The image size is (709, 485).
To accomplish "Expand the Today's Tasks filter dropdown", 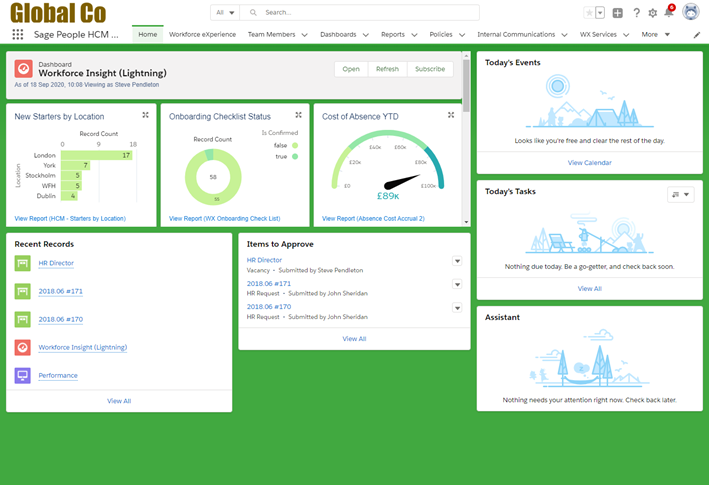I will click(x=681, y=195).
